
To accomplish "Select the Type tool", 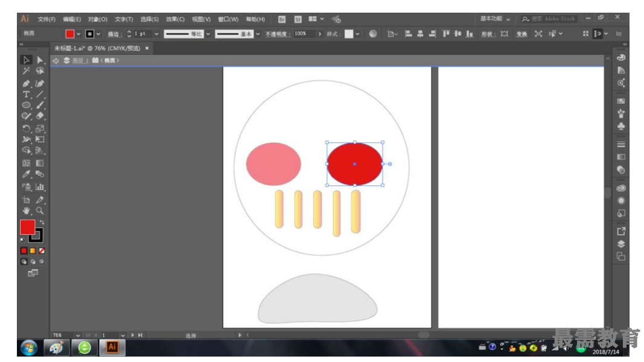I will pos(26,94).
